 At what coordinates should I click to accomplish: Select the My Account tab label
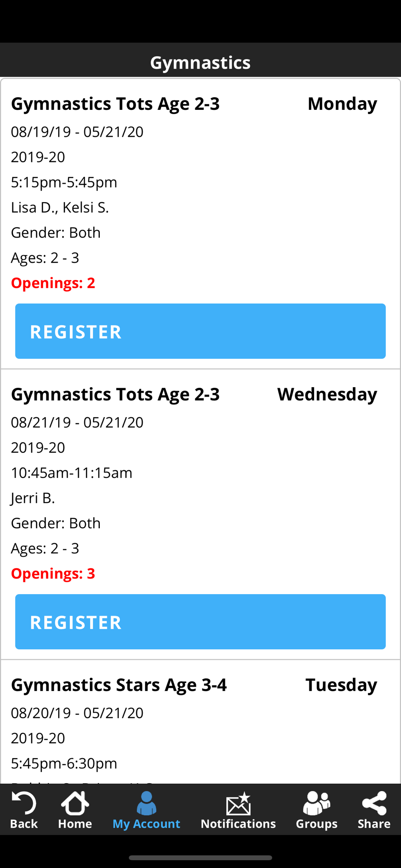click(x=146, y=823)
